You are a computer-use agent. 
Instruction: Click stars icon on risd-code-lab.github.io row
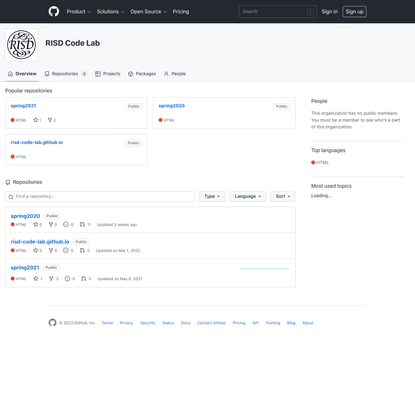pyautogui.click(x=37, y=250)
